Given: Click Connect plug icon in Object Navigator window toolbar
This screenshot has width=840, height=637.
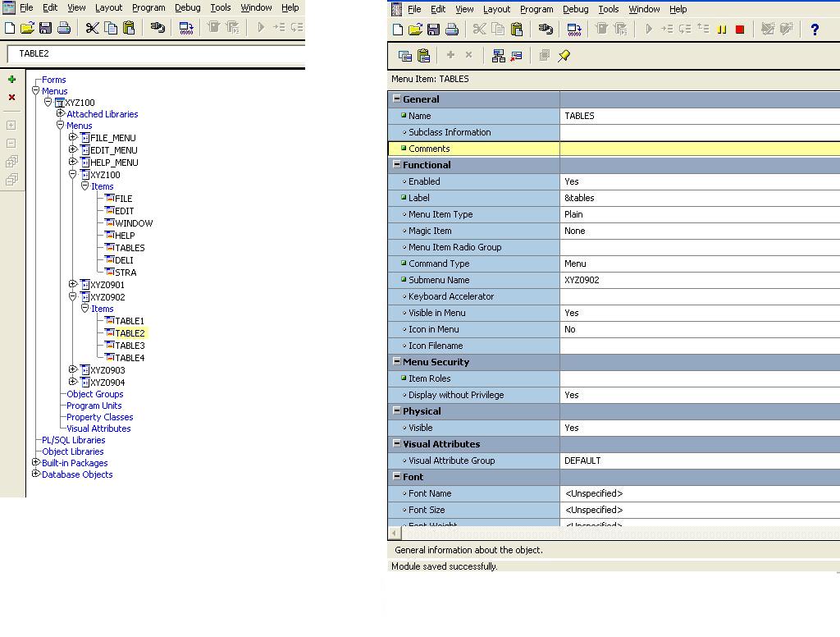Looking at the screenshot, I should pos(157,27).
